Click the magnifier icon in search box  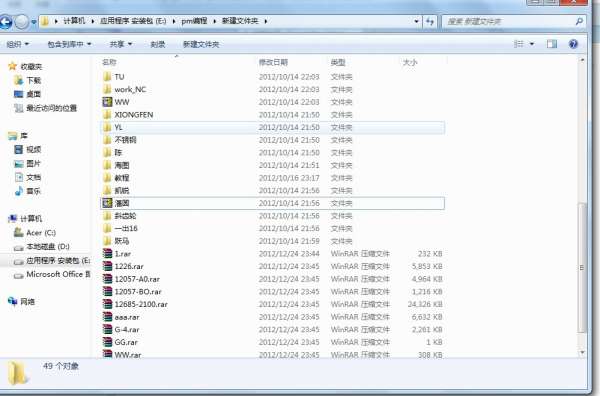click(579, 21)
